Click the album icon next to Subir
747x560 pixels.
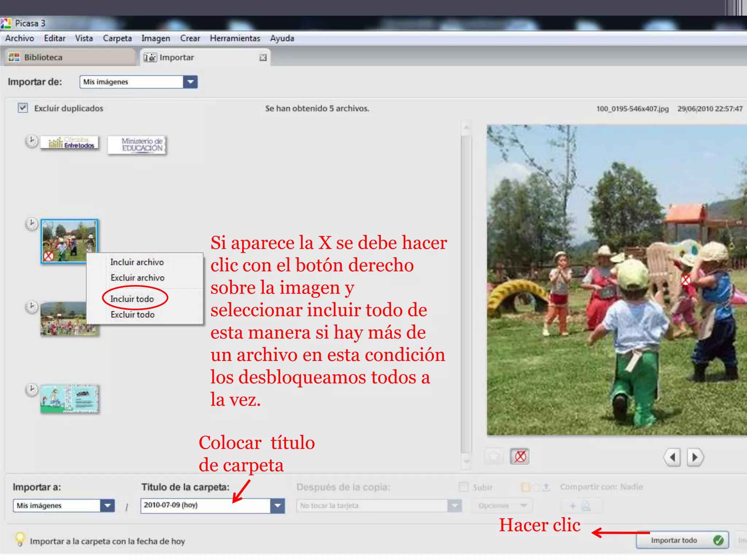(x=526, y=487)
